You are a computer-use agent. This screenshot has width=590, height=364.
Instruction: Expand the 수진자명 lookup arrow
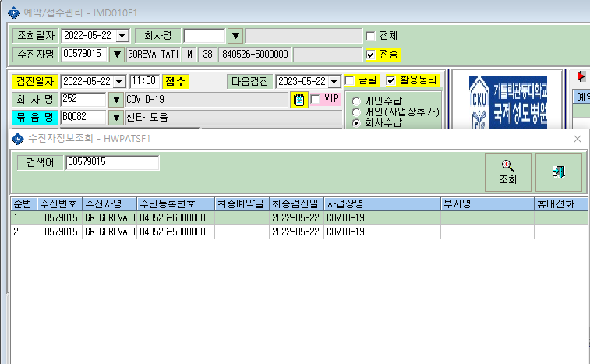(x=117, y=55)
